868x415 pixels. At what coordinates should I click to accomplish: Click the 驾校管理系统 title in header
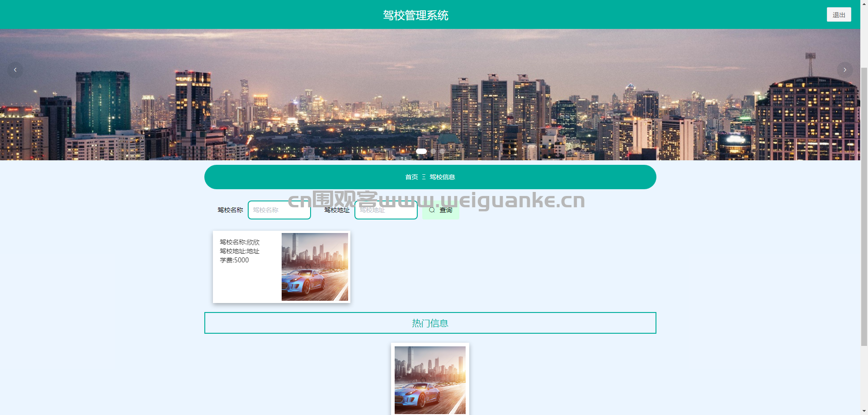(x=415, y=15)
